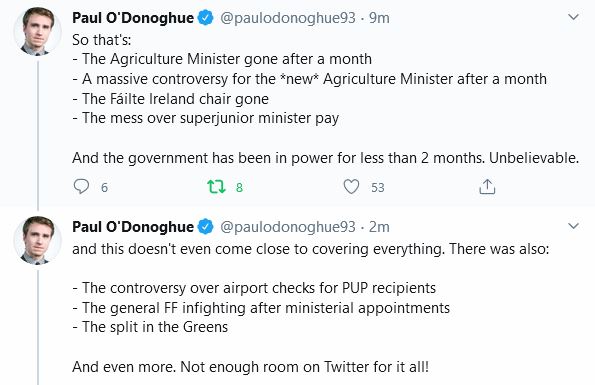Open the 2m timestamp link
This screenshot has width=595, height=385.
379,227
